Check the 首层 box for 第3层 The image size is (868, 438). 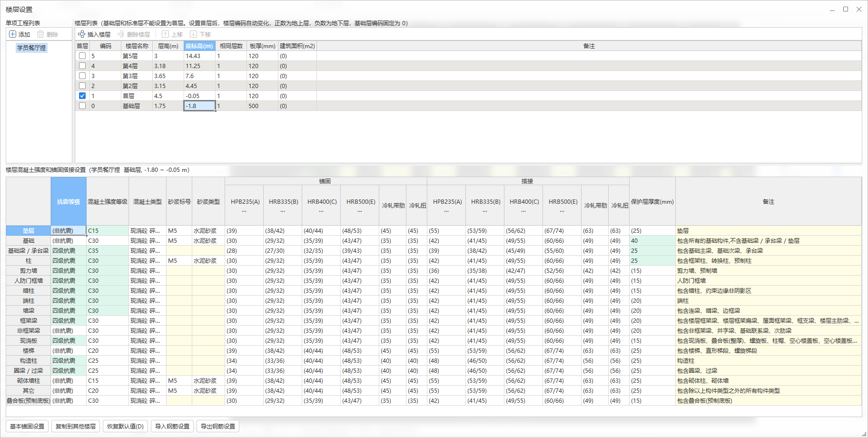(x=82, y=76)
